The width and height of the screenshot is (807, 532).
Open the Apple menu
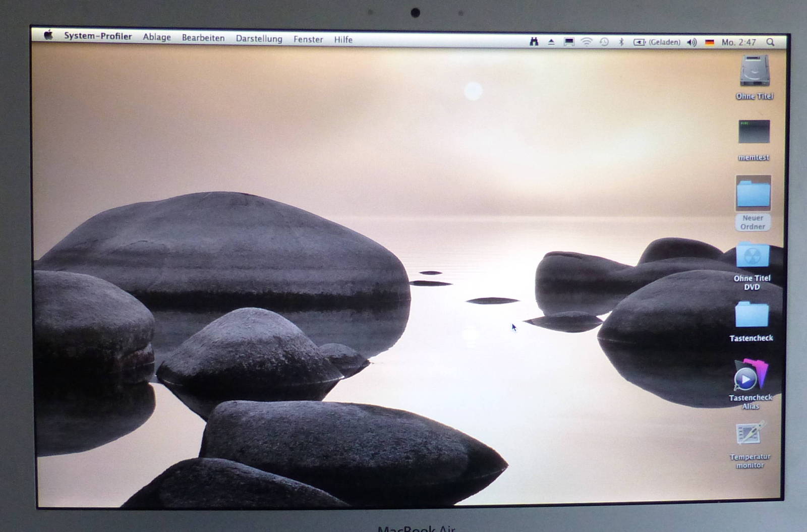(x=48, y=35)
